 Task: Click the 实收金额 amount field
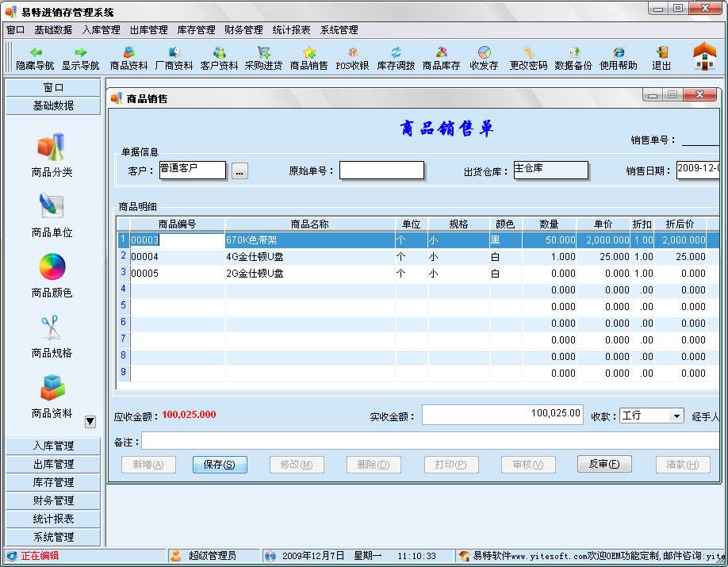click(x=504, y=413)
